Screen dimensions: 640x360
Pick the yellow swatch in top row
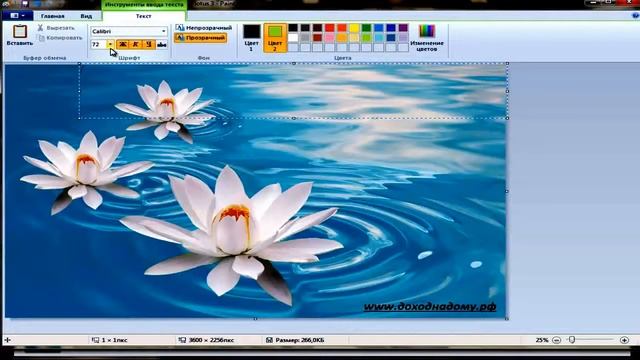[354, 28]
